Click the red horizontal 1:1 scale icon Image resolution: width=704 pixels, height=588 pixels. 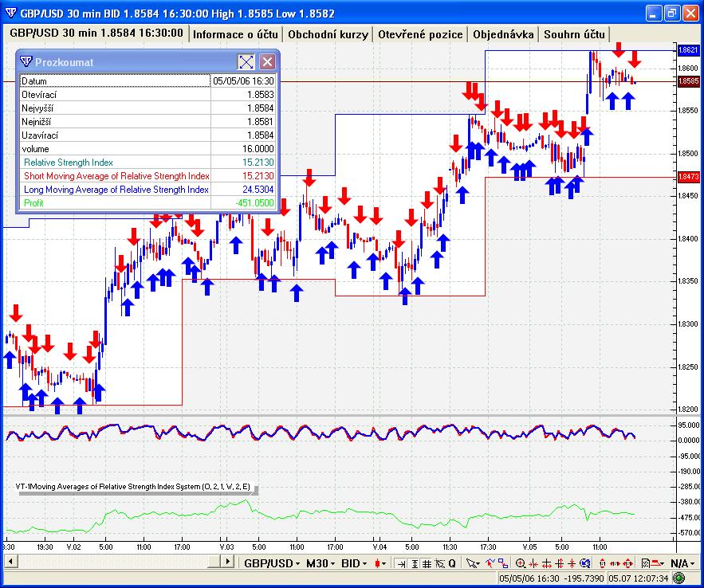pos(615,564)
